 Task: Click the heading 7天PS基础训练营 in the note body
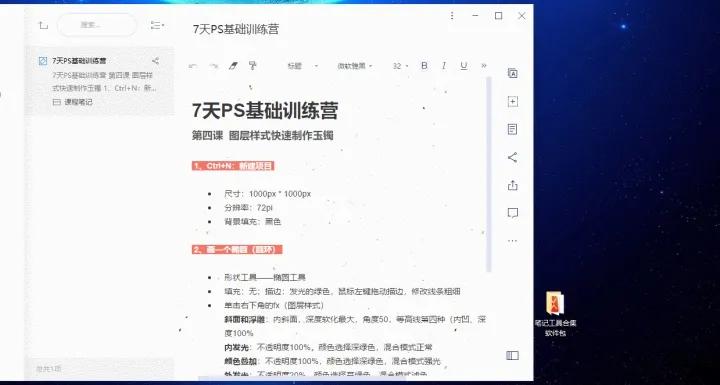pyautogui.click(x=265, y=111)
